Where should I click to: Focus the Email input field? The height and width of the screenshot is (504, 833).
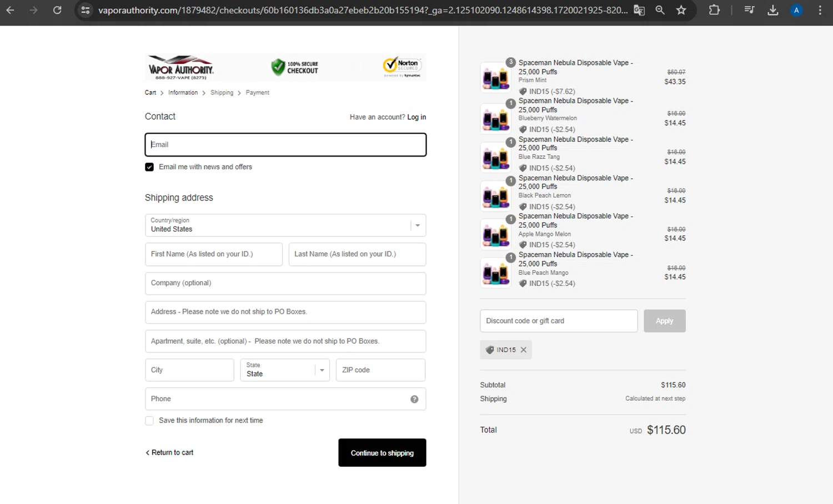pos(285,145)
